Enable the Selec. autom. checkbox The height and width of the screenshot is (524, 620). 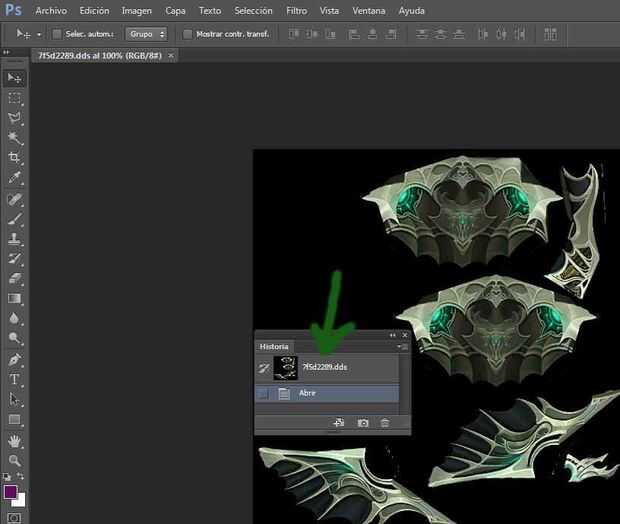[x=57, y=34]
